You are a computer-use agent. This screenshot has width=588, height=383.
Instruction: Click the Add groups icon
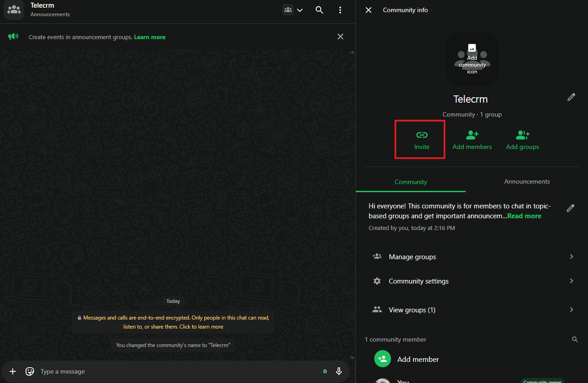point(522,135)
